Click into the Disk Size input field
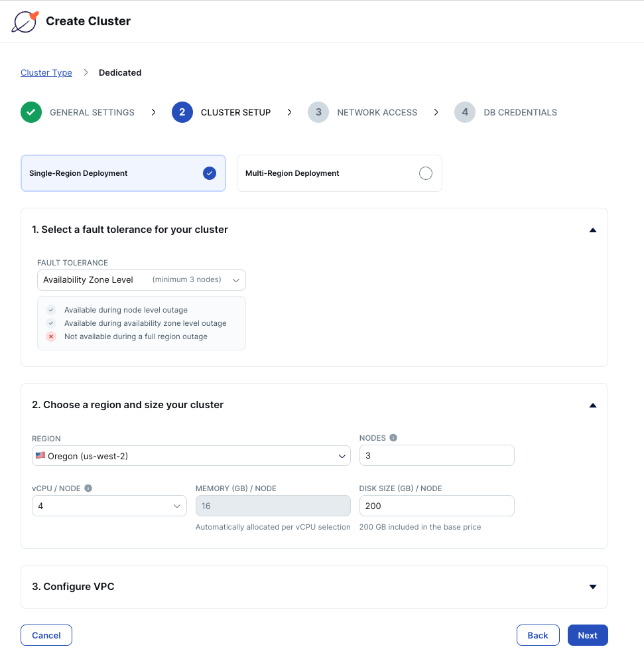The height and width of the screenshot is (667, 644). point(436,506)
